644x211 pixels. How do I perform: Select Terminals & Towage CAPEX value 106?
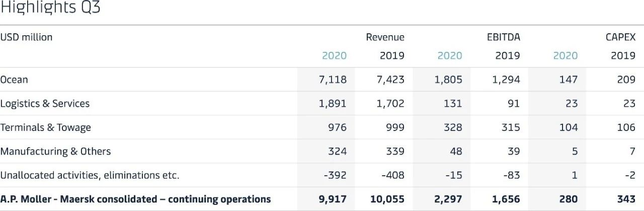626,127
